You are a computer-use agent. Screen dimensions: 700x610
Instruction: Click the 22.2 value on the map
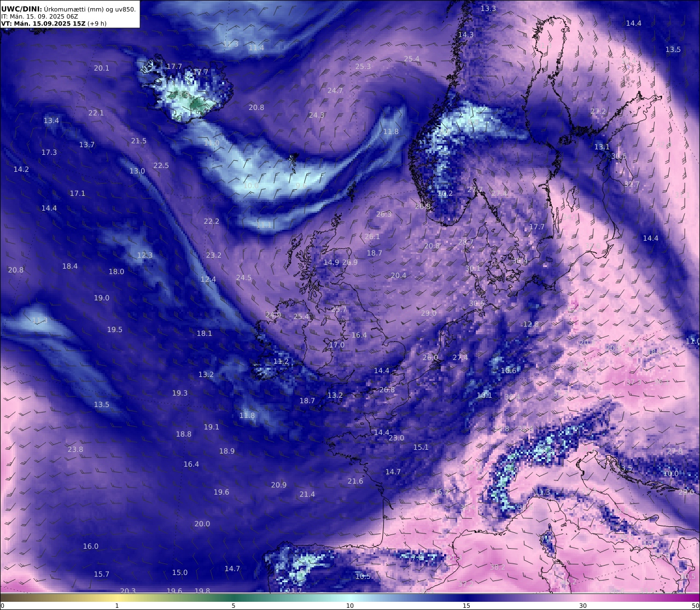click(212, 222)
